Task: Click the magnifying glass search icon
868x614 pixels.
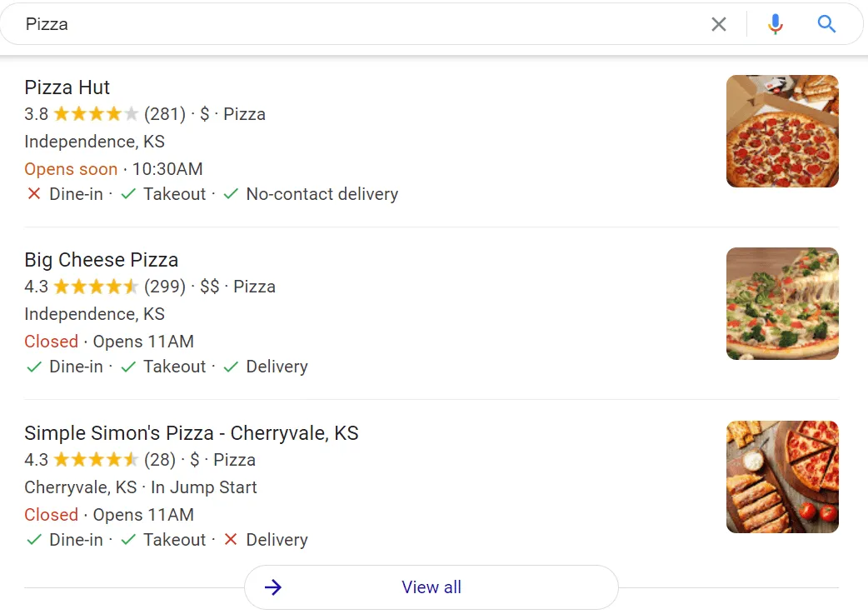Action: point(826,24)
